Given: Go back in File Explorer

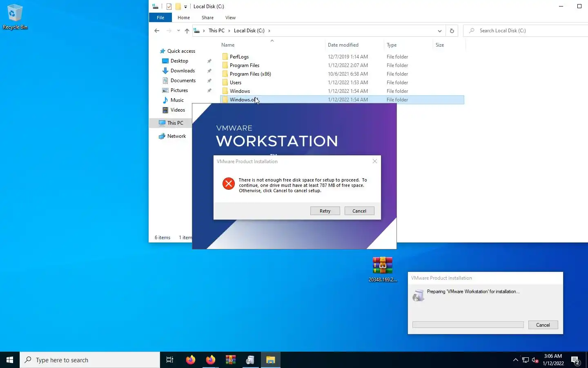Looking at the screenshot, I should point(157,31).
